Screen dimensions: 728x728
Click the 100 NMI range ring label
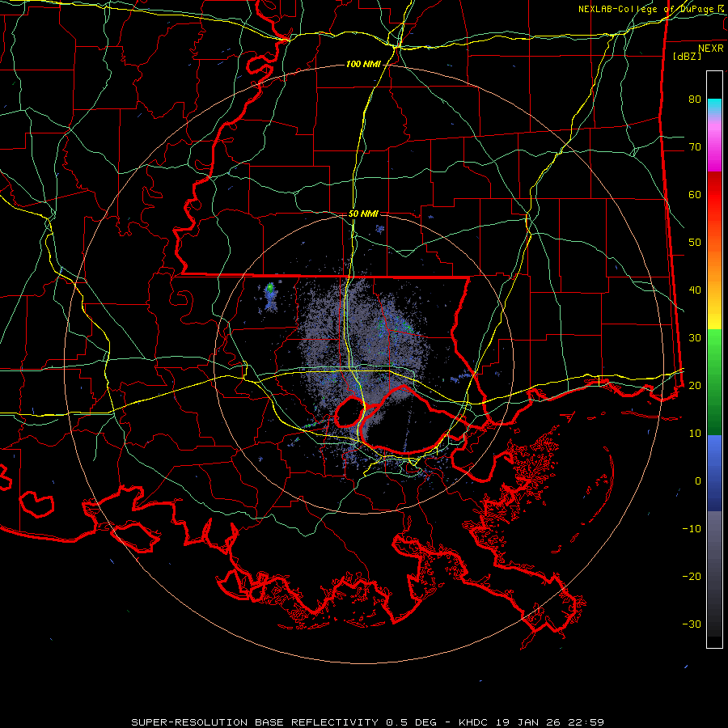pos(363,64)
